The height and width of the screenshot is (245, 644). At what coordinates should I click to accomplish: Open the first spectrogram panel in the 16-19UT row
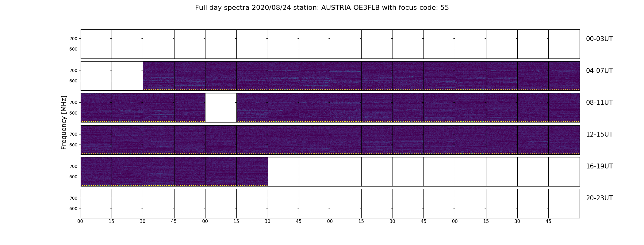coord(96,171)
